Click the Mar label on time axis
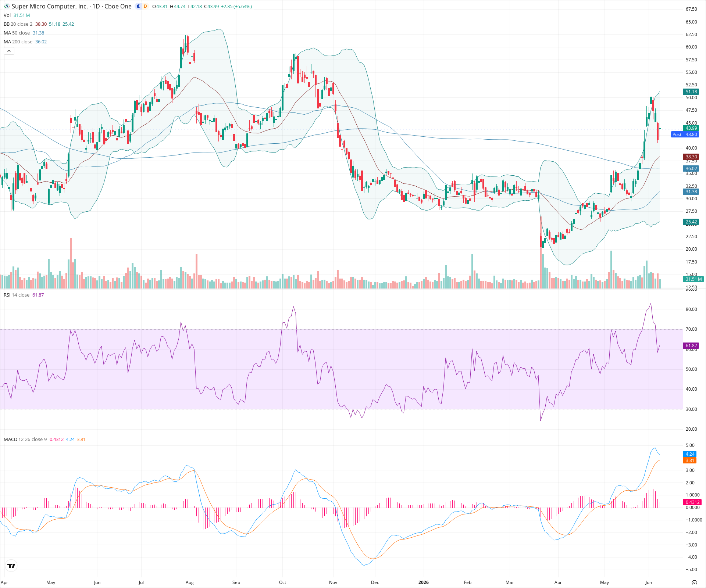 pyautogui.click(x=510, y=582)
